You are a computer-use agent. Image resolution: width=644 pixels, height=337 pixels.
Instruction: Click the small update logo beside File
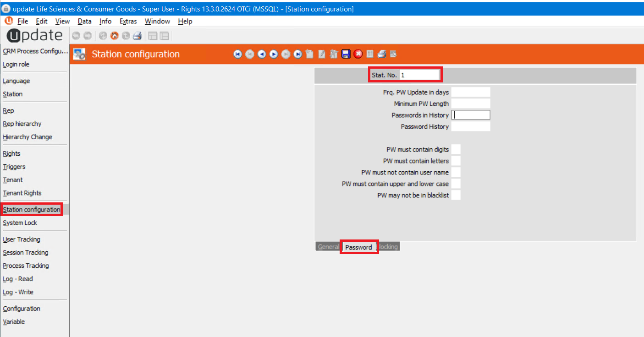click(9, 21)
